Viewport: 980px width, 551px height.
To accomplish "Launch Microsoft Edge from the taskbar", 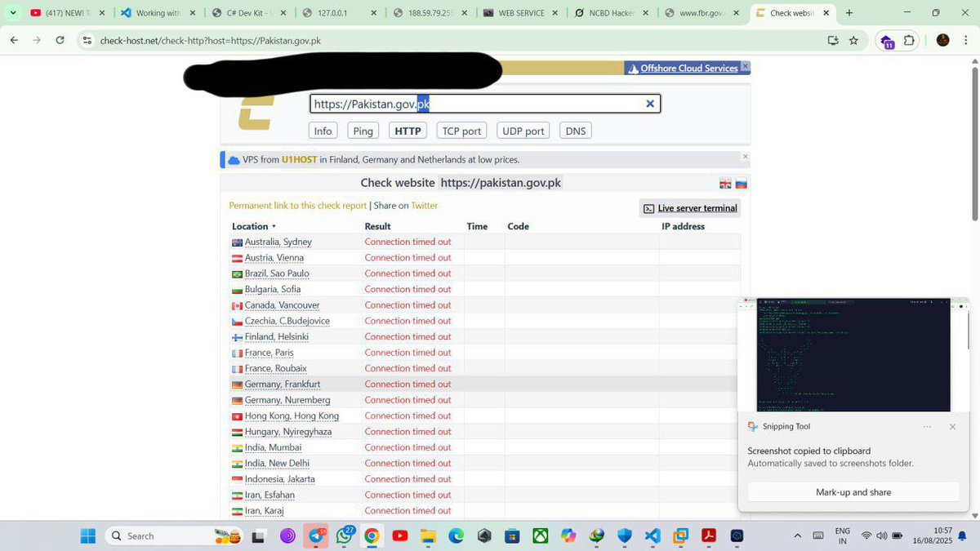I will [x=456, y=536].
